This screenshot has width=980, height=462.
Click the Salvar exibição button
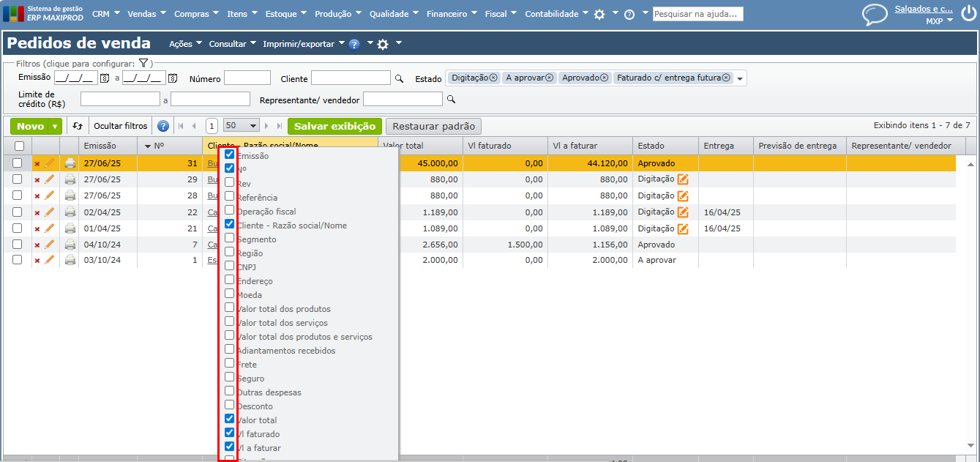[334, 126]
